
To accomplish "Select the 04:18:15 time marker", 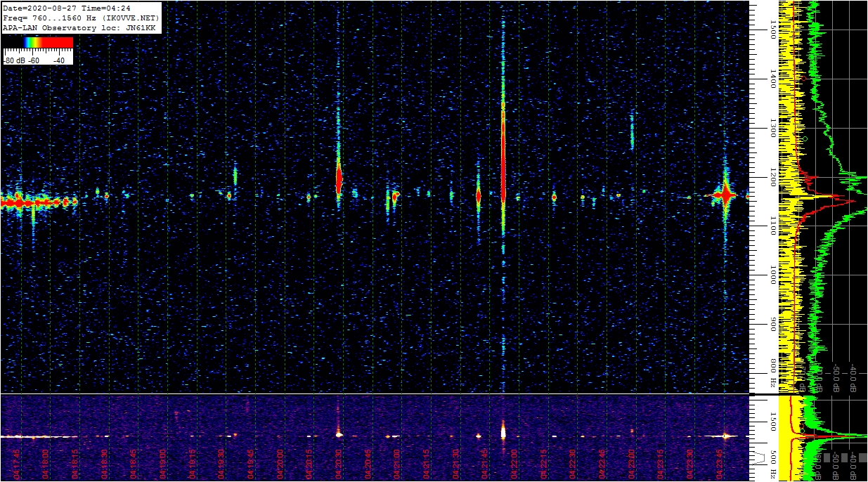I will pos(75,464).
